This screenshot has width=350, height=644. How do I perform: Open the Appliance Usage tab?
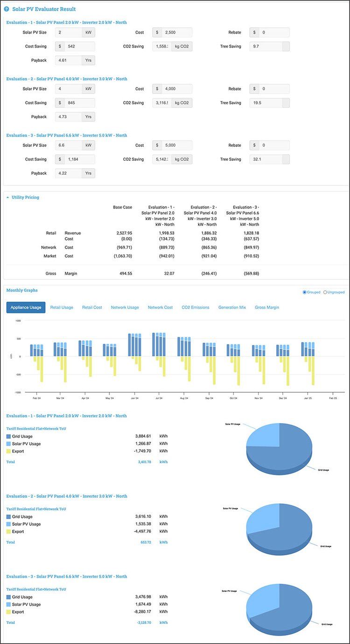pyautogui.click(x=26, y=307)
